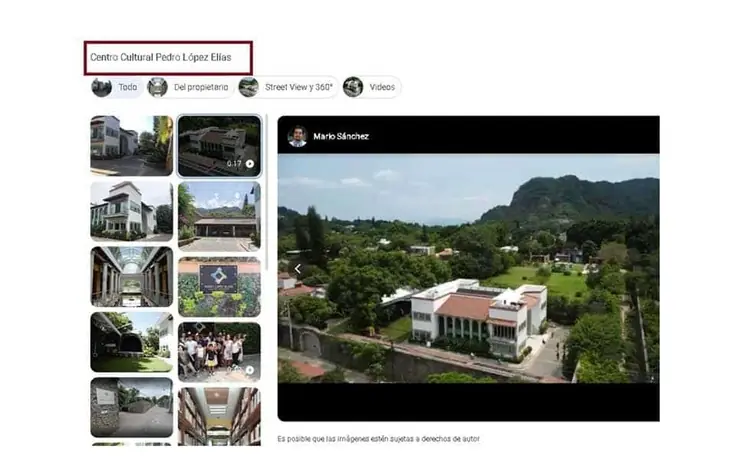Click play icon on group photo thumbnail
Viewport: 750px width, 472px height.
pos(250,370)
